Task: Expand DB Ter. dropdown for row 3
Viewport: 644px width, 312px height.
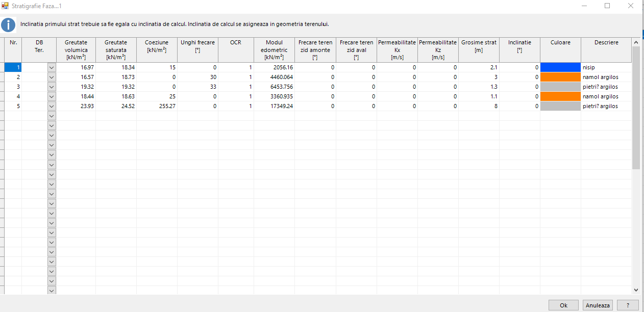Action: point(52,87)
